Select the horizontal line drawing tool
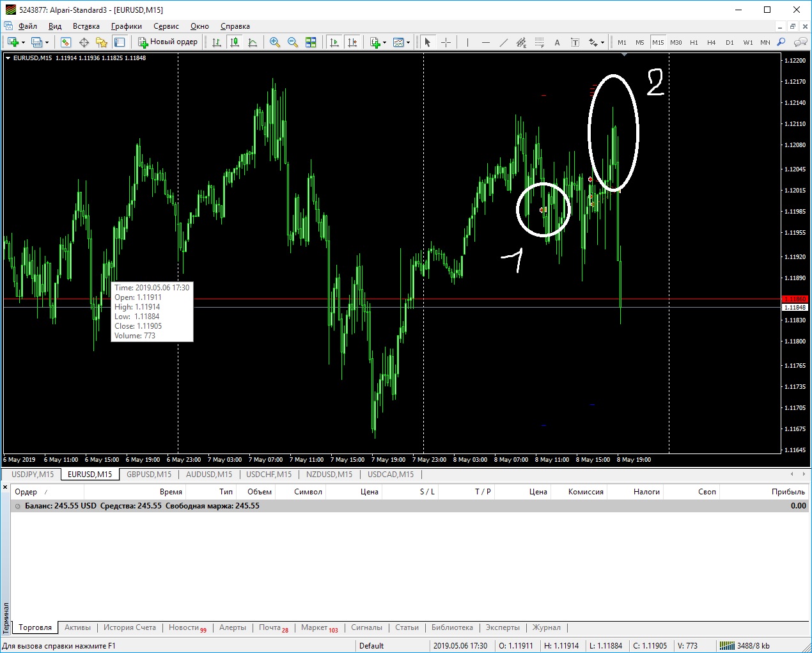The height and width of the screenshot is (653, 812). pos(485,42)
